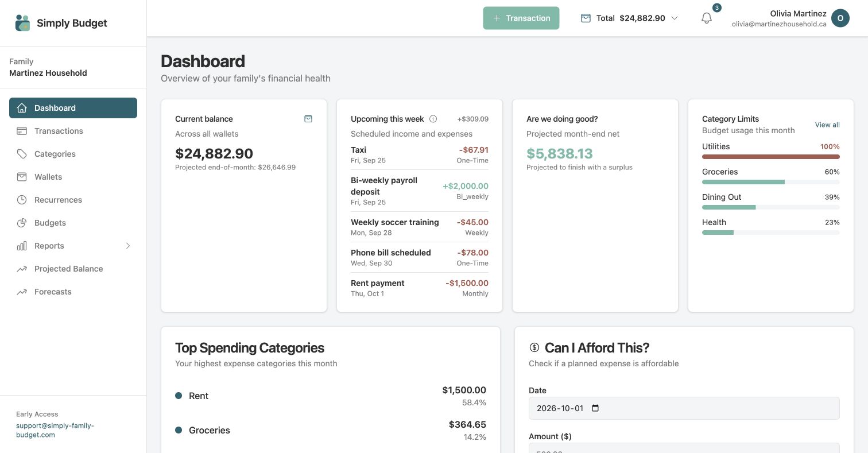Select Phone bill scheduled entry

point(420,258)
